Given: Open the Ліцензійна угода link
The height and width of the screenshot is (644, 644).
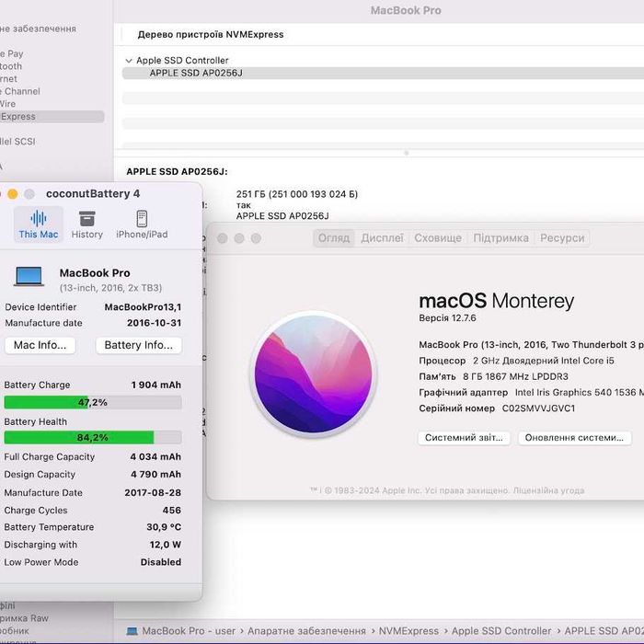Looking at the screenshot, I should [548, 490].
